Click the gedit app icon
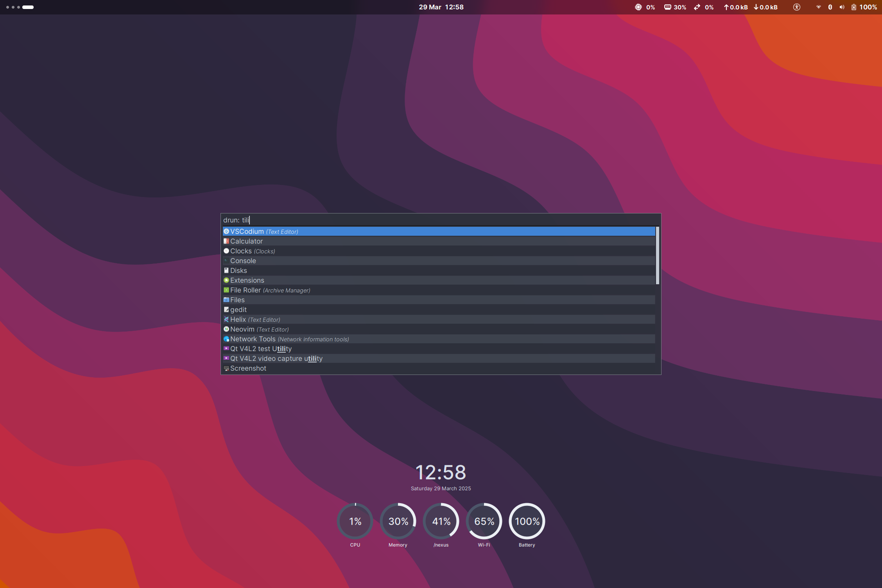 226,310
